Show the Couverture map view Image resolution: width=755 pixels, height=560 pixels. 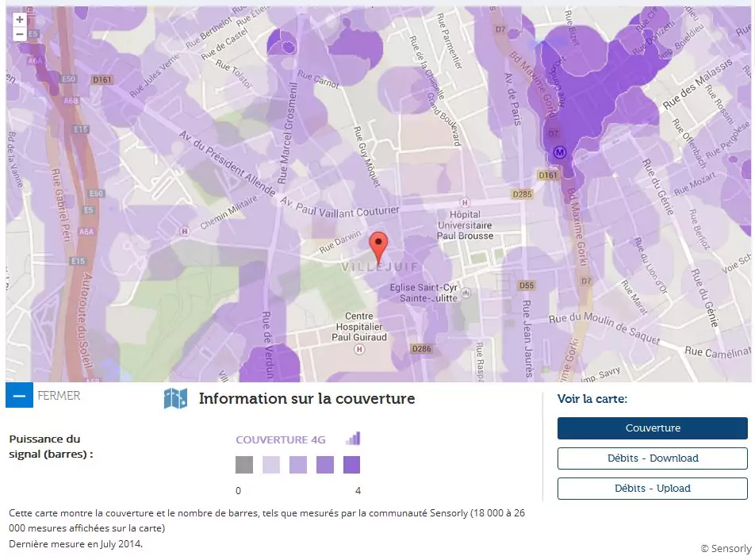point(652,428)
